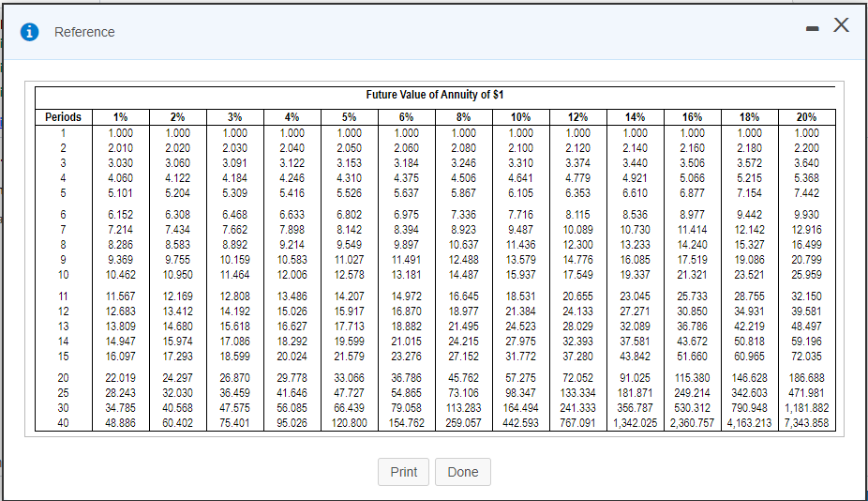868x501 pixels.
Task: Click value 36.786 in the 6% column
Action: point(406,378)
